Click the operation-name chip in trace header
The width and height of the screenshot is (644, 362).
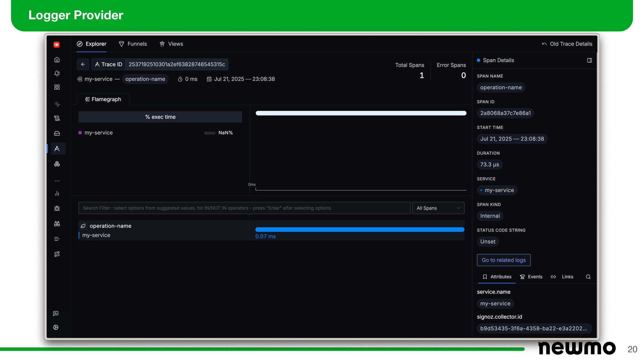(145, 79)
